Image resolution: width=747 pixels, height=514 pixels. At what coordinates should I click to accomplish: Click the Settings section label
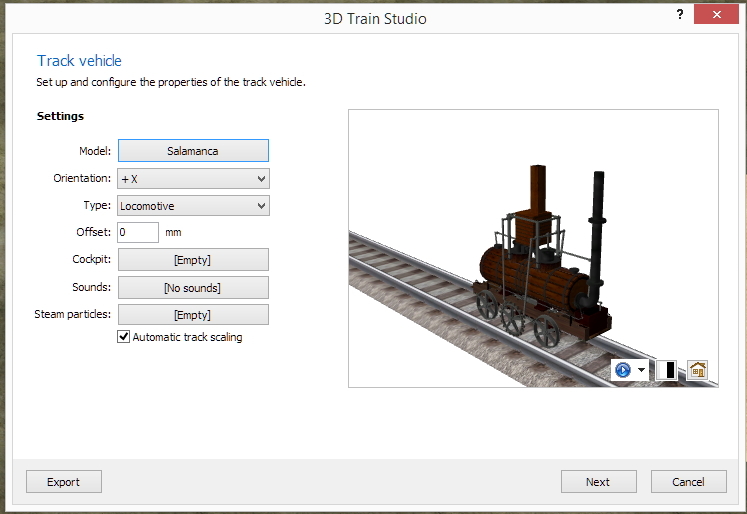click(x=60, y=116)
